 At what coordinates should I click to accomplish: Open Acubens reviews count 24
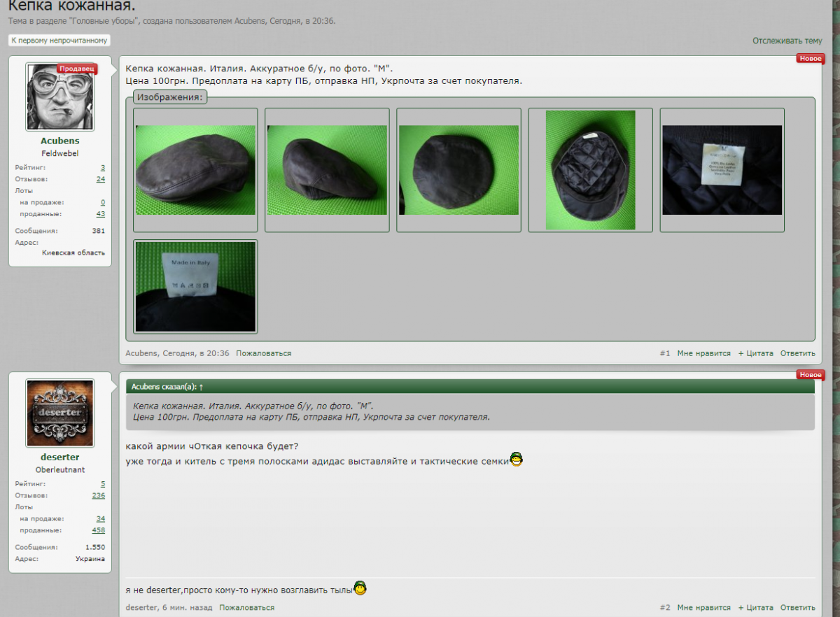coord(101,179)
